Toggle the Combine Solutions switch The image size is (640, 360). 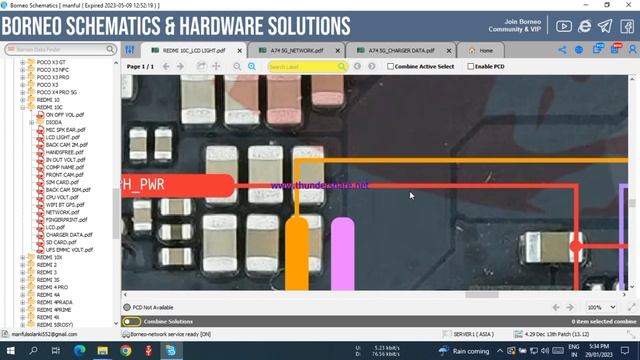click(131, 321)
